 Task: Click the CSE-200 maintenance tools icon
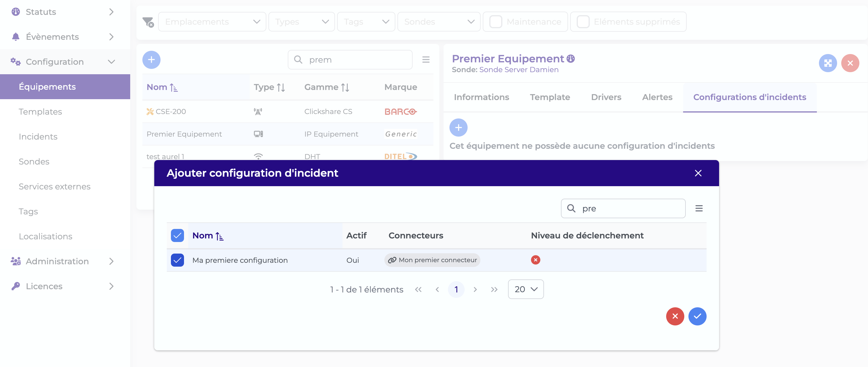tap(150, 111)
